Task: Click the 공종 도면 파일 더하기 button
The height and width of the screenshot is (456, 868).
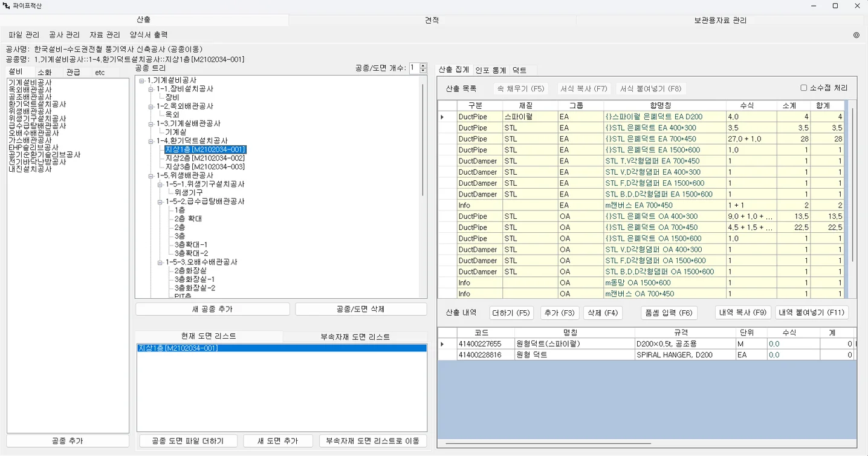Action: [x=188, y=441]
